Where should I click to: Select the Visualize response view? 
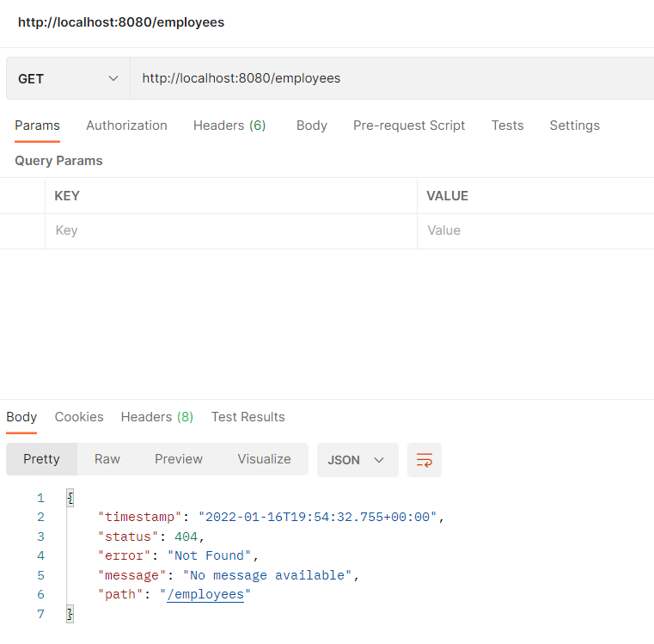point(264,459)
